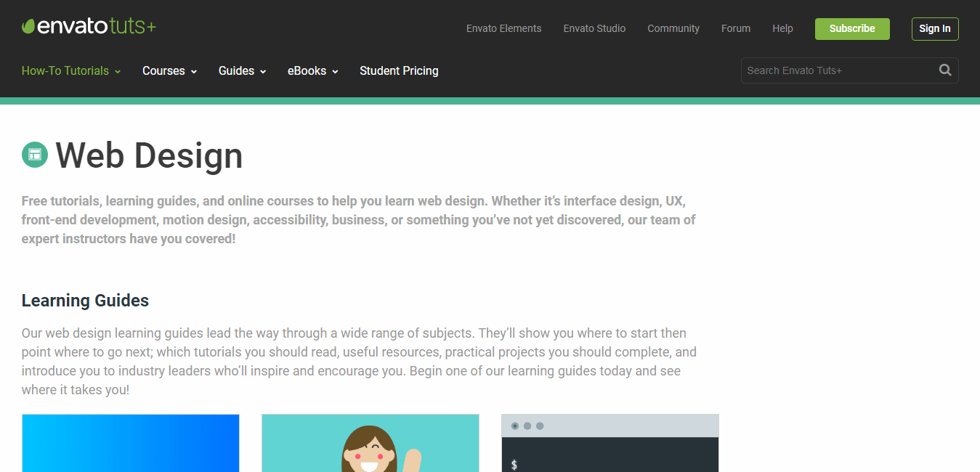Open the Envato Elements link
Screen dimensions: 980x472
click(x=503, y=29)
